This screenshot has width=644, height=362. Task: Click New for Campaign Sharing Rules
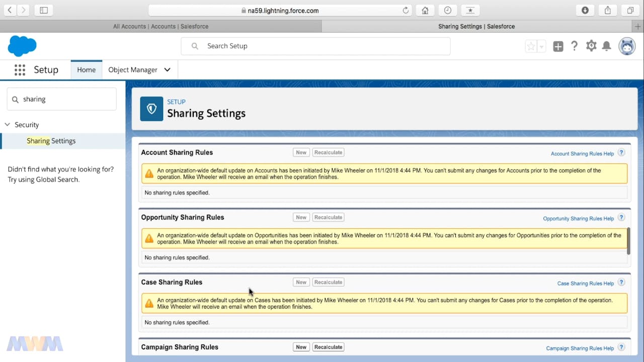coord(301,347)
